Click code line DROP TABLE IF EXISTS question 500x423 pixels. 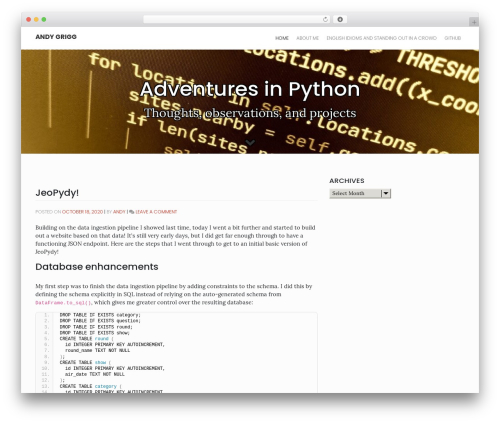[100, 321]
